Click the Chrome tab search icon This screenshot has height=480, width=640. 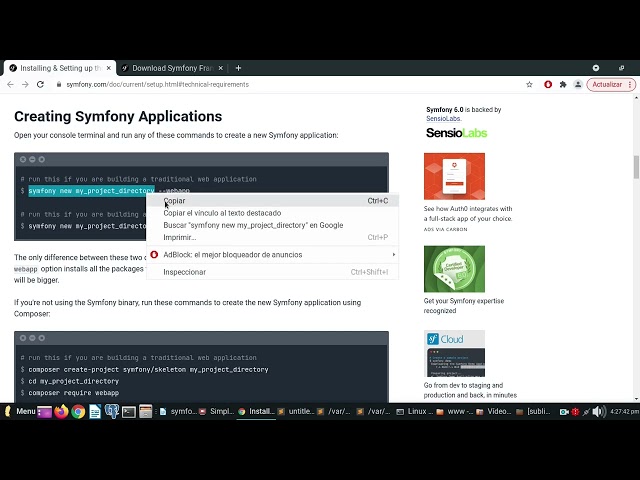click(x=596, y=68)
